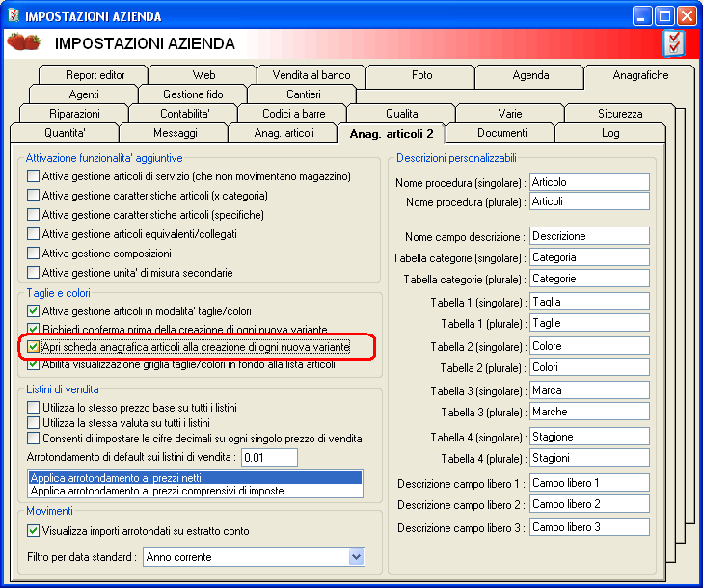Open the Documenti tab

pyautogui.click(x=501, y=133)
